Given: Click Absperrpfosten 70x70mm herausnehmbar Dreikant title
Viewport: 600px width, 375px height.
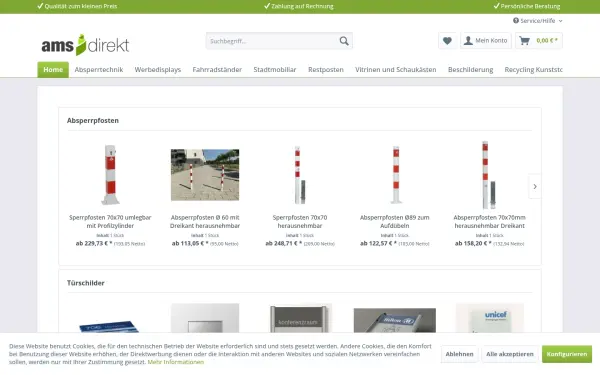Looking at the screenshot, I should coord(489,222).
